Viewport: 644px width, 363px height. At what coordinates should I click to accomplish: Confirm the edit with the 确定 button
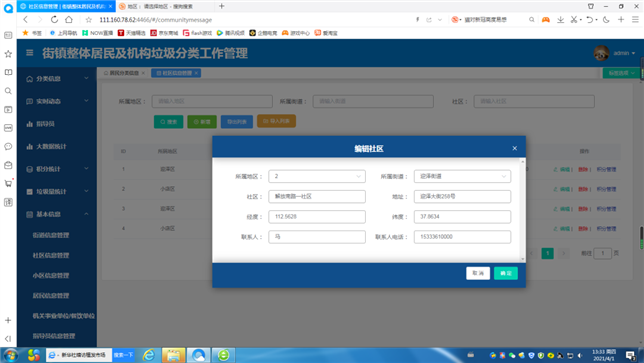[x=506, y=273]
